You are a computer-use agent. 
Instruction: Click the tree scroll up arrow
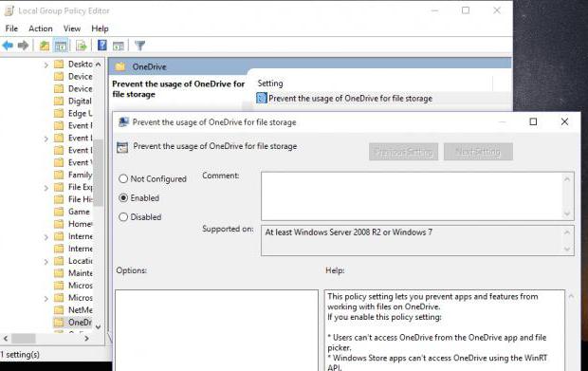tap(98, 65)
